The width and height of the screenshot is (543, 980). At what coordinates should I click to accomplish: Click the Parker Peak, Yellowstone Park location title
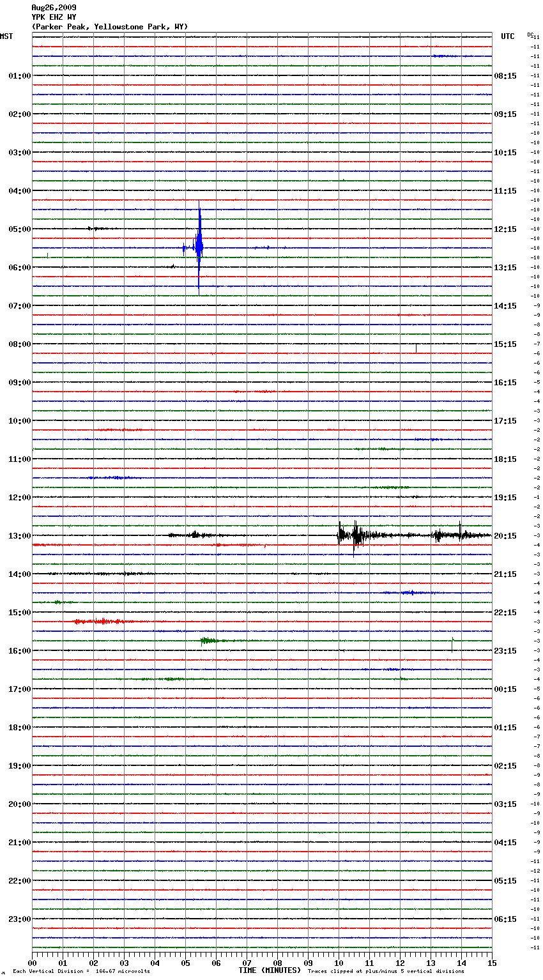click(110, 27)
